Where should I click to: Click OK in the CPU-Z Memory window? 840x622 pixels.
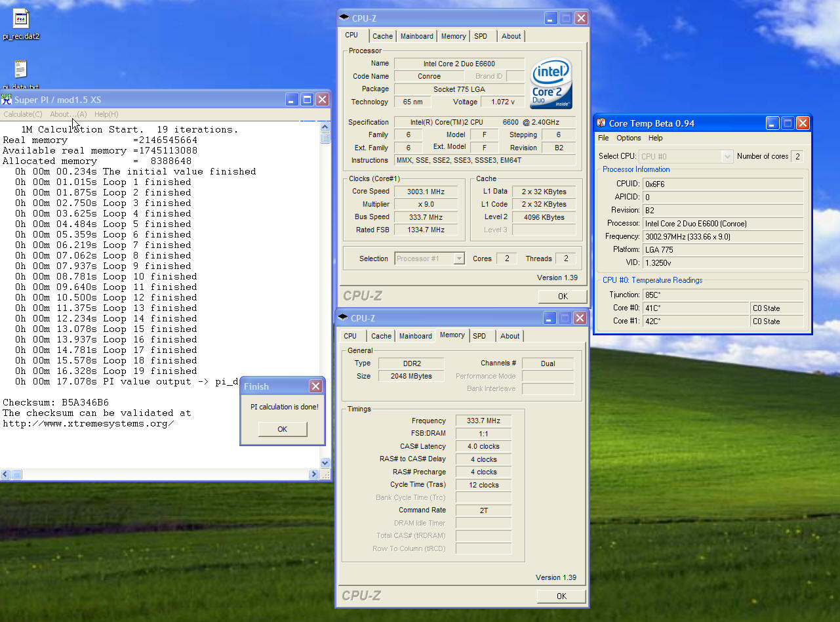[x=561, y=596]
